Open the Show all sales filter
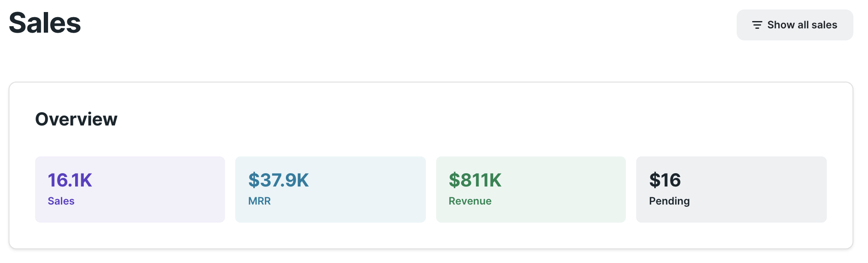 [795, 25]
